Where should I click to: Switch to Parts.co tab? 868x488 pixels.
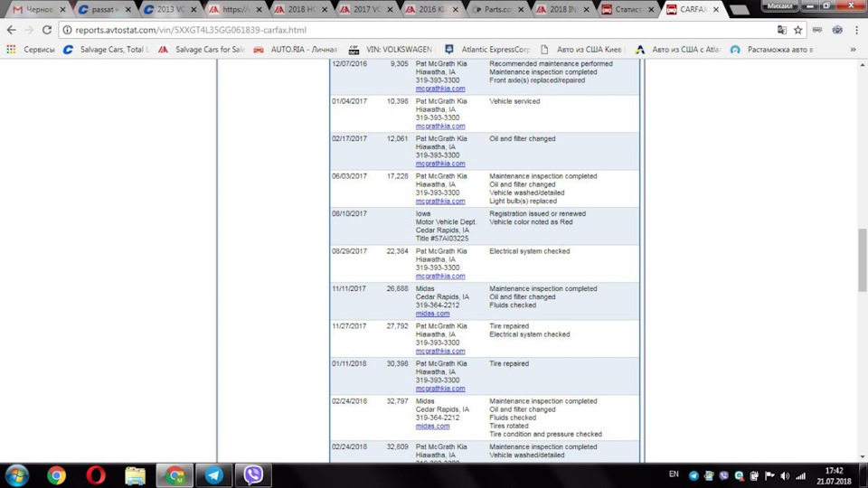[495, 9]
